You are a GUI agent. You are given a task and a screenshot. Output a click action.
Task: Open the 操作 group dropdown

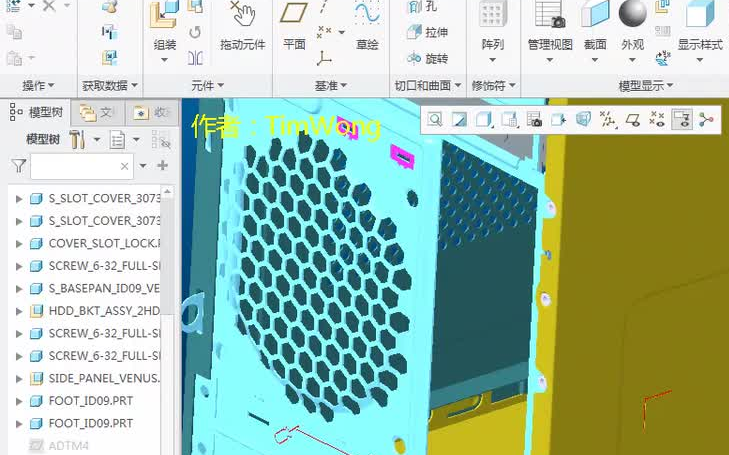coord(38,86)
